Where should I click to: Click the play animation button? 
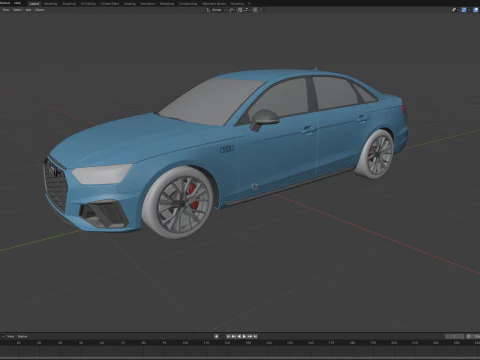[244, 337]
